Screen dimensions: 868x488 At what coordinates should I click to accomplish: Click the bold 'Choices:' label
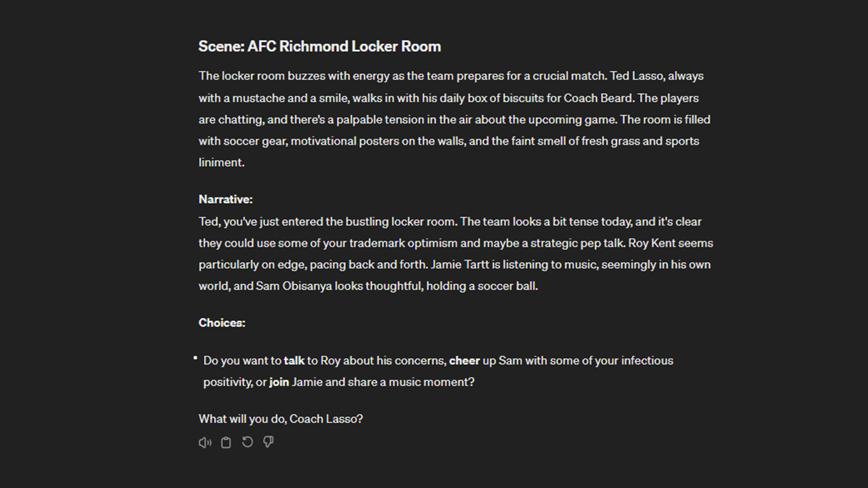pos(221,323)
